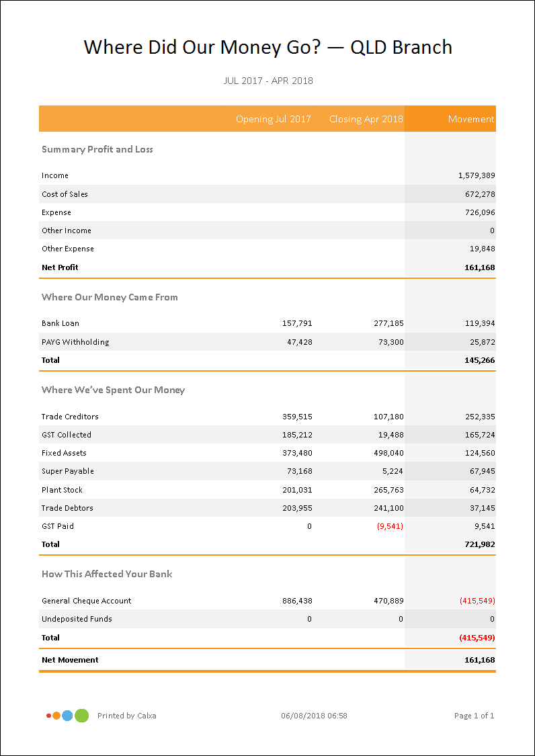
Task: Click the blue dot in Calxa logo
Action: point(67,716)
